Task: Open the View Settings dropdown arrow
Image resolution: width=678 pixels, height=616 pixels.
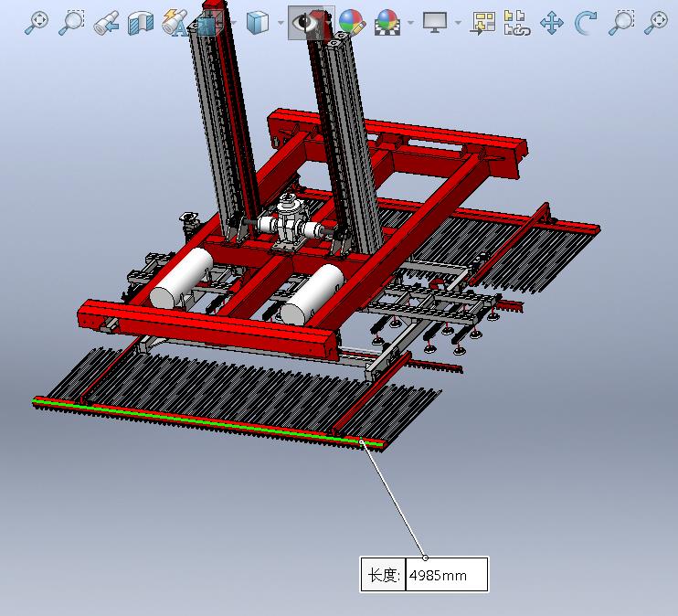Action: click(x=459, y=23)
